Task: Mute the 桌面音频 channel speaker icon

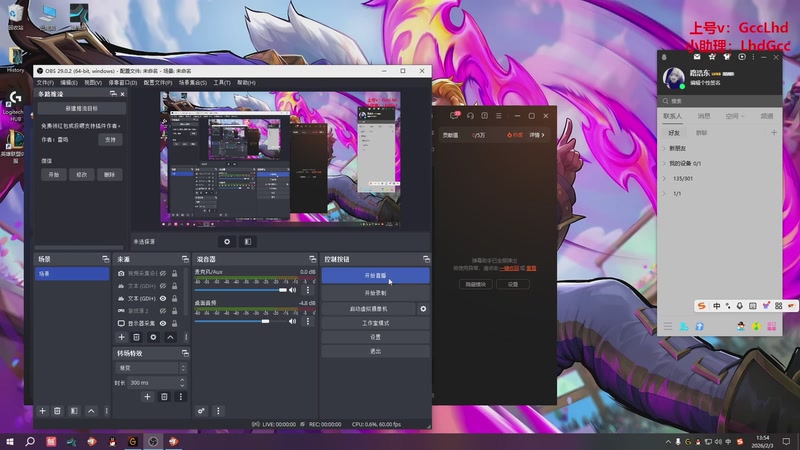Action: click(x=292, y=321)
